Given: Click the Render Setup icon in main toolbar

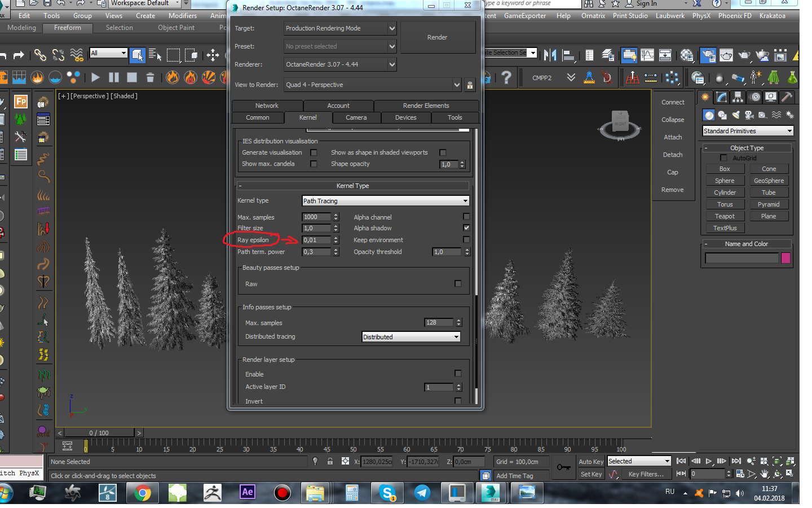Looking at the screenshot, I should [x=708, y=55].
